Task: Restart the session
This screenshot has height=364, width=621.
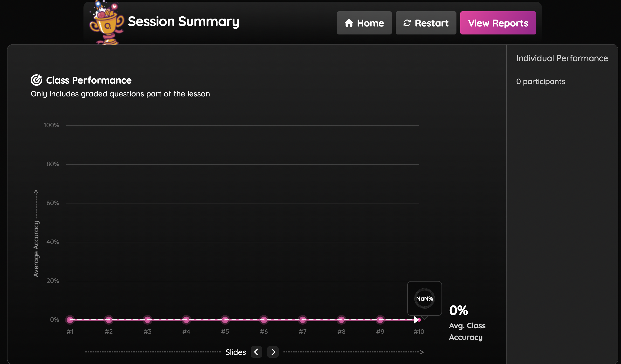Action: [426, 23]
